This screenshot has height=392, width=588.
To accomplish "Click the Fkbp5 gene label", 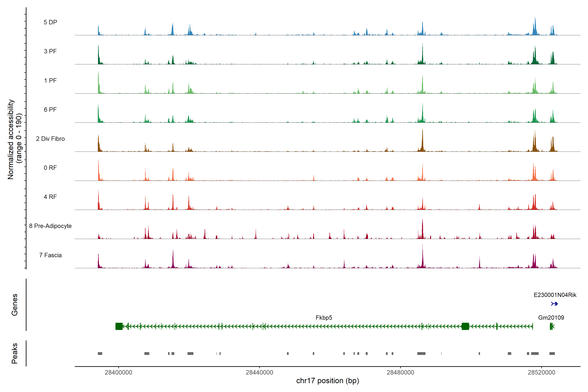I will click(324, 318).
